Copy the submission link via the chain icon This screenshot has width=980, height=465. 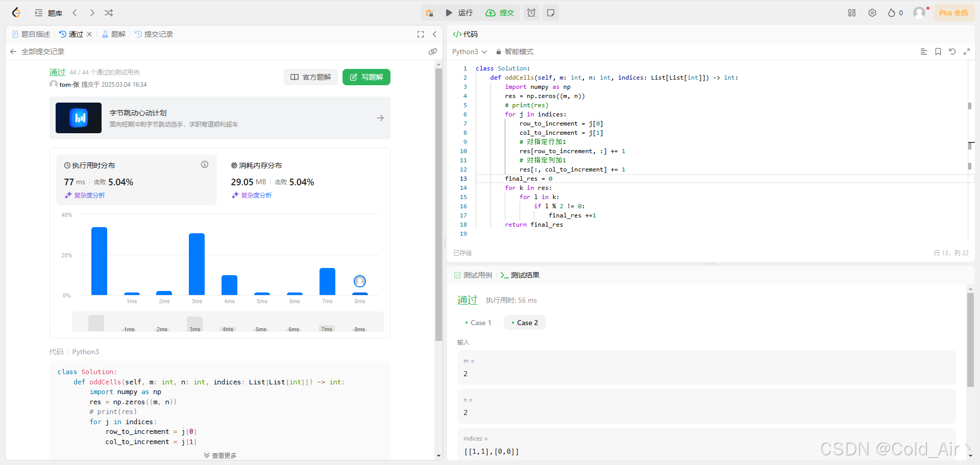click(x=433, y=52)
